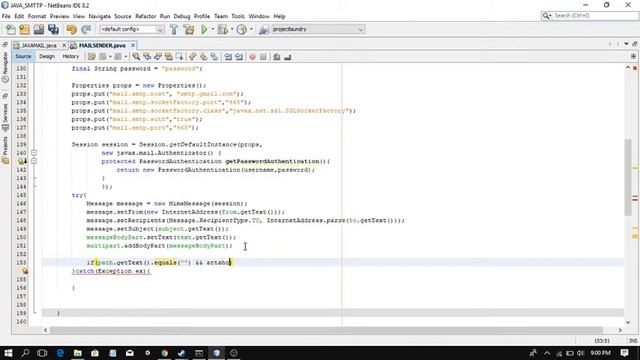The width and height of the screenshot is (640, 360).
Task: Click the Find Previous Occurrence icon
Action: tap(147, 57)
